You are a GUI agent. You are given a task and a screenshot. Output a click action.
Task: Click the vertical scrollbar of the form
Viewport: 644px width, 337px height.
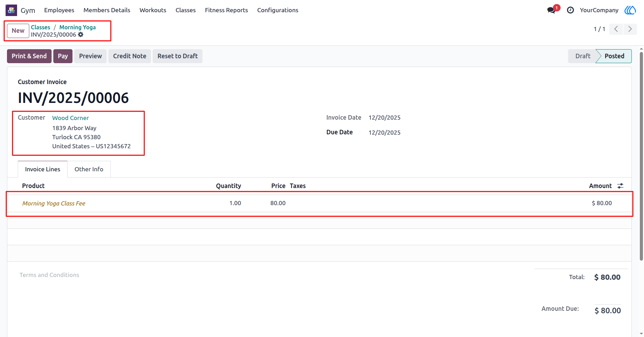[641, 156]
